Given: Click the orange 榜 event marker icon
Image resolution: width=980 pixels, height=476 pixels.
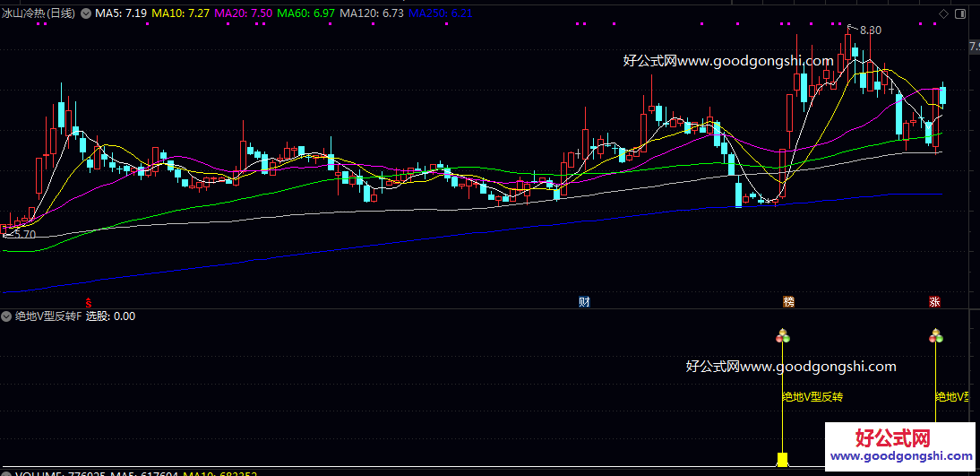Looking at the screenshot, I should (788, 302).
